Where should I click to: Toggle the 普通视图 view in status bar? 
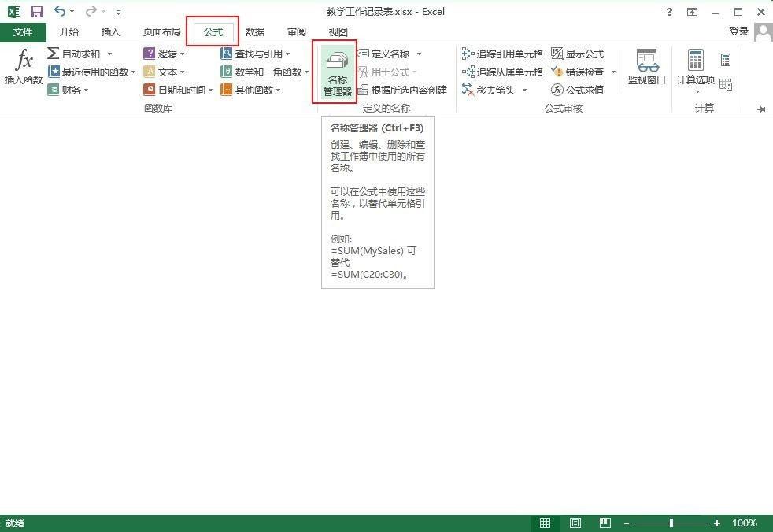pyautogui.click(x=545, y=523)
